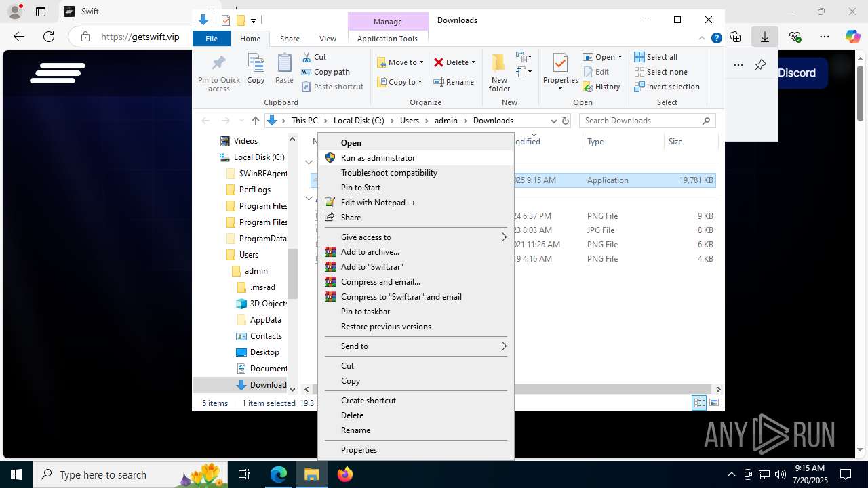This screenshot has width=868, height=488.
Task: Expand the Send to submenu
Action: pos(416,346)
